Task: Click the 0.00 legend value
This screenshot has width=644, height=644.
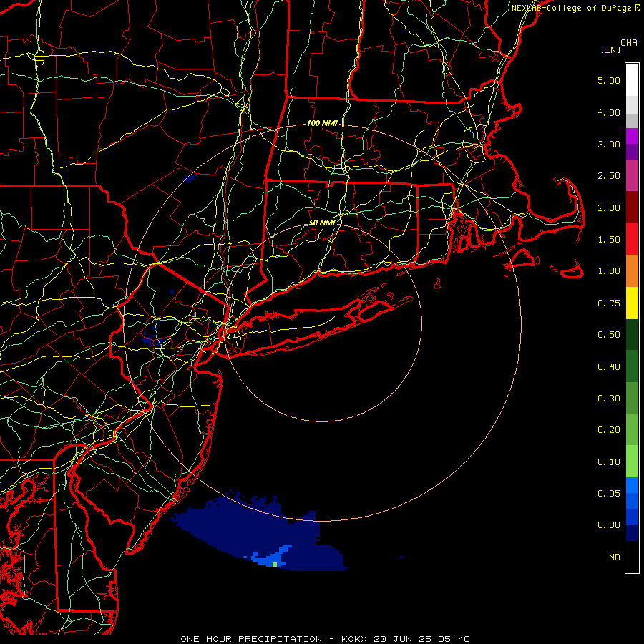Action: coord(609,525)
